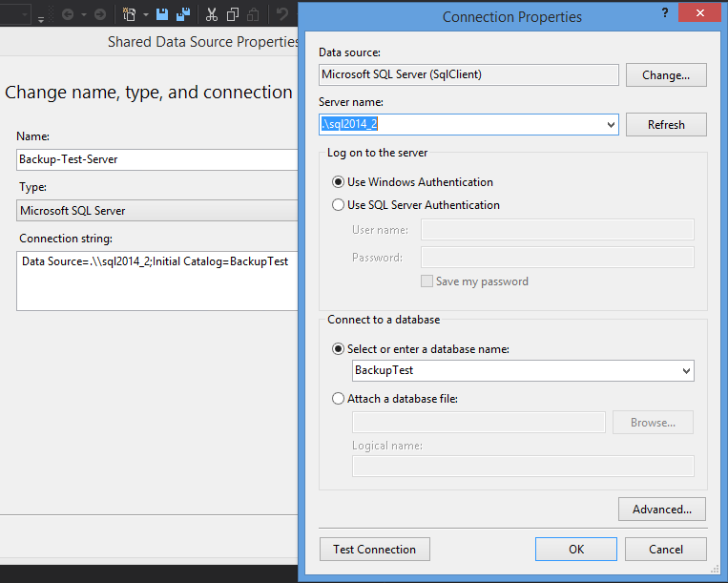Click the Copy icon in toolbar
Image resolution: width=728 pixels, height=583 pixels.
[232, 14]
